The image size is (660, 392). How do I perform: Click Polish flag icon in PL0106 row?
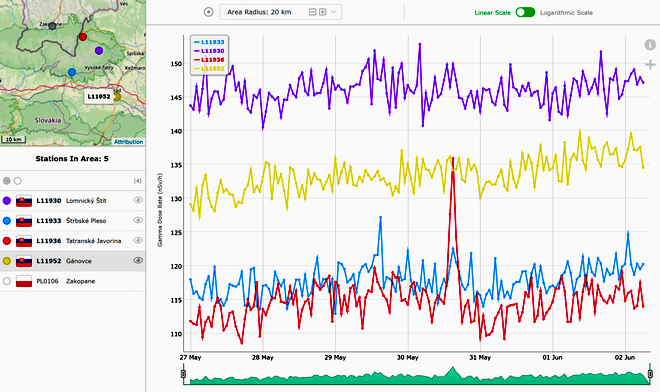tap(24, 281)
